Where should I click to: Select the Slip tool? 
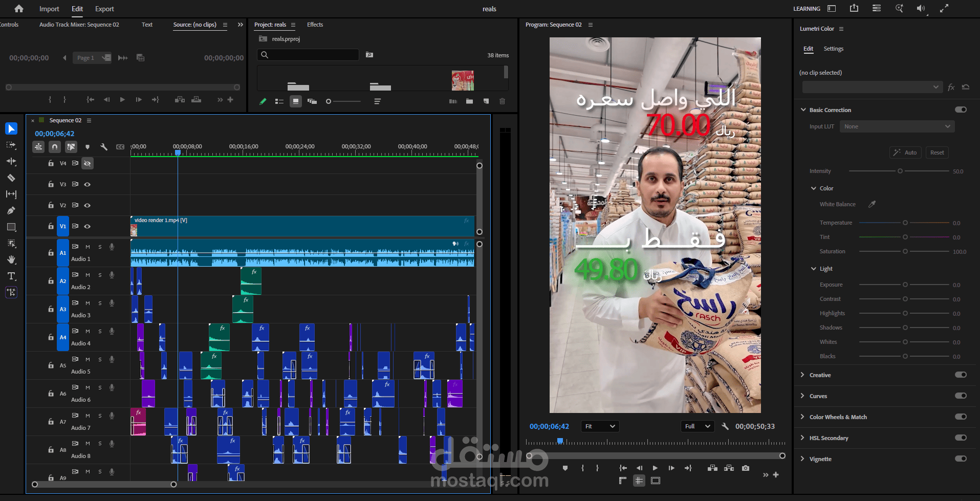tap(11, 194)
